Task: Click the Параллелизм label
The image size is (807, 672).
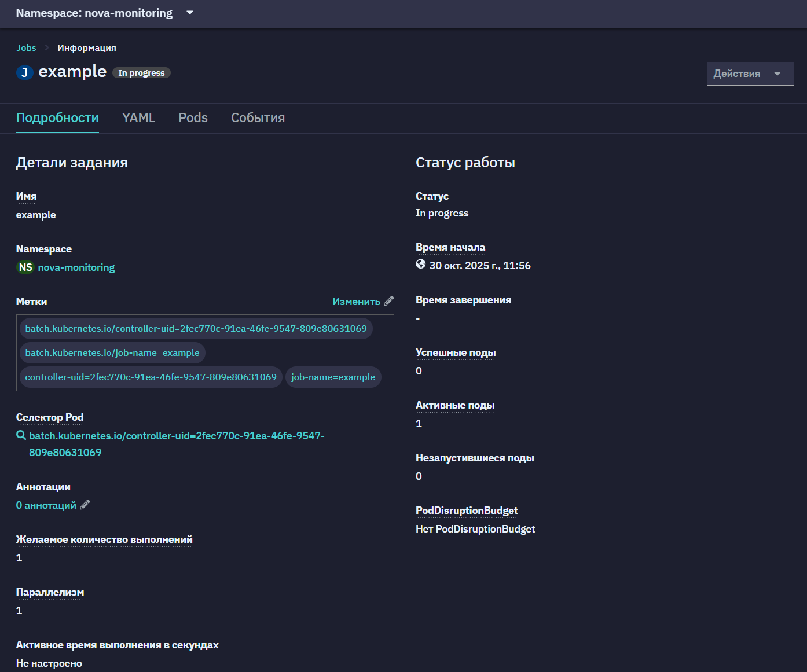Action: [x=50, y=592]
